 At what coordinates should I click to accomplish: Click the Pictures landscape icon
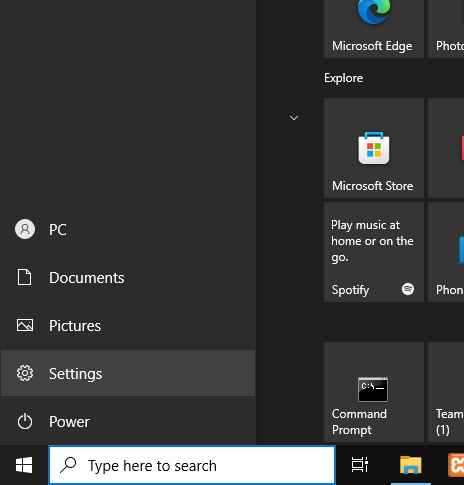[x=25, y=325]
